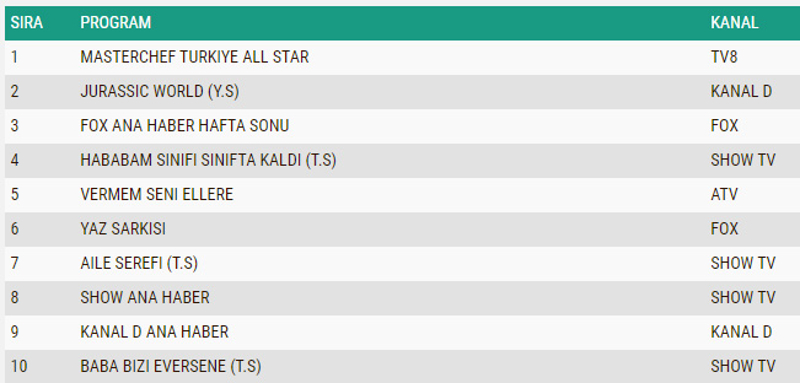The width and height of the screenshot is (800, 383).
Task: Click the SIRA column header
Action: tap(27, 22)
